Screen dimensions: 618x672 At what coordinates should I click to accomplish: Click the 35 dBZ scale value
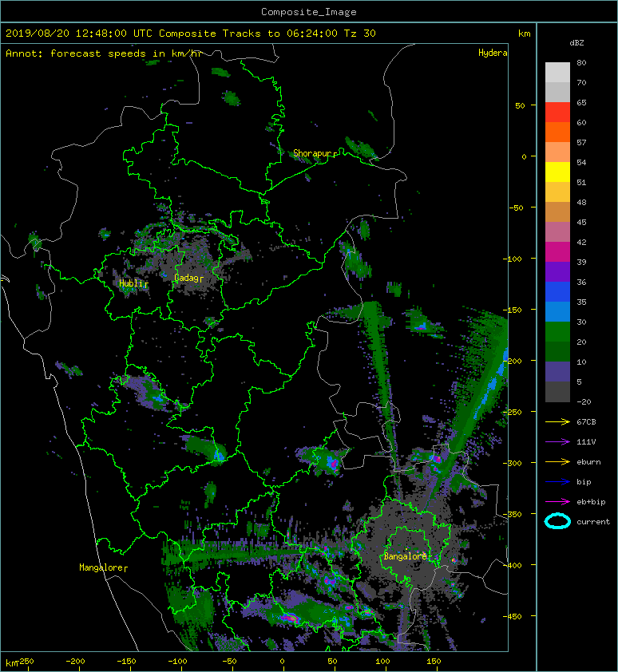[x=581, y=302]
